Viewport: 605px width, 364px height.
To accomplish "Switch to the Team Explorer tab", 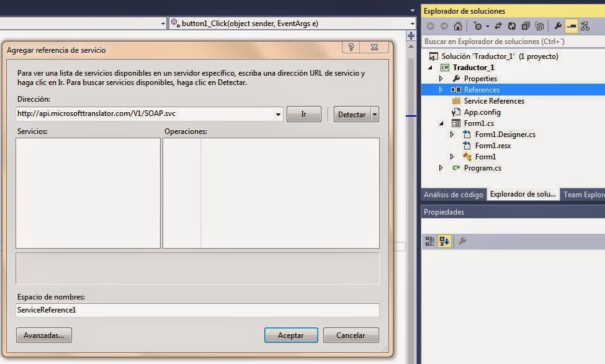I will tap(583, 194).
